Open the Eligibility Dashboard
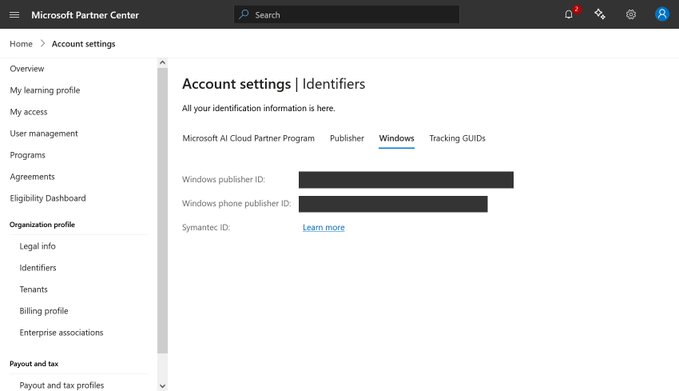 pyautogui.click(x=48, y=198)
